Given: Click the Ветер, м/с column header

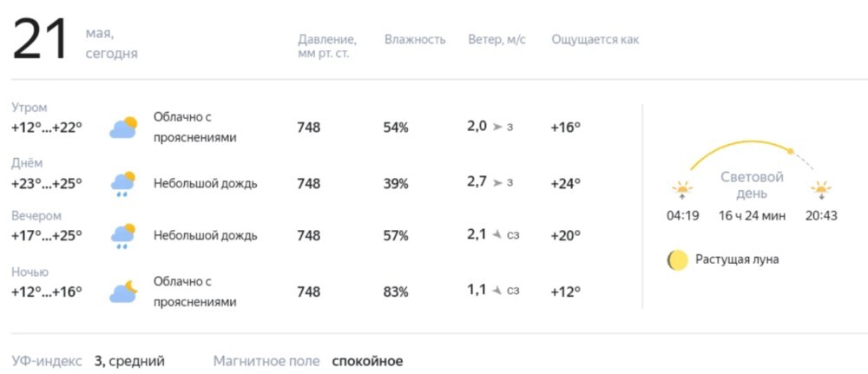Looking at the screenshot, I should (496, 40).
